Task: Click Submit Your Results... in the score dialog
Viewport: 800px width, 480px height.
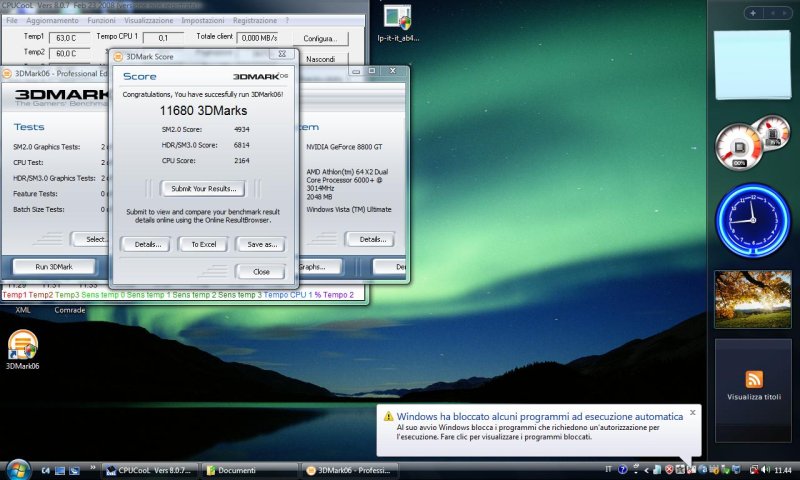Action: 203,189
